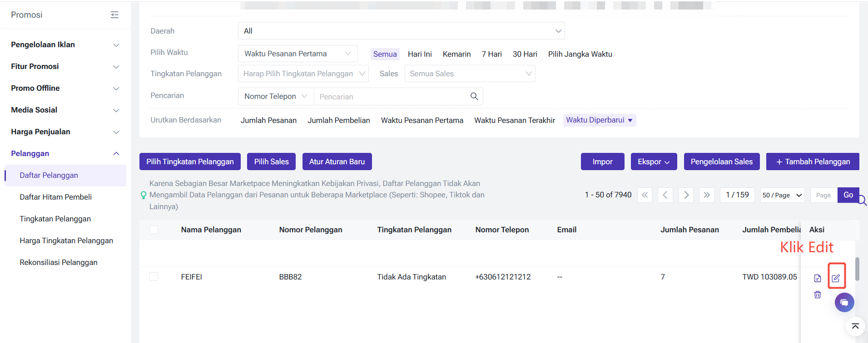
Task: Collapse the Promosi sidebar menu icon
Action: [x=114, y=15]
